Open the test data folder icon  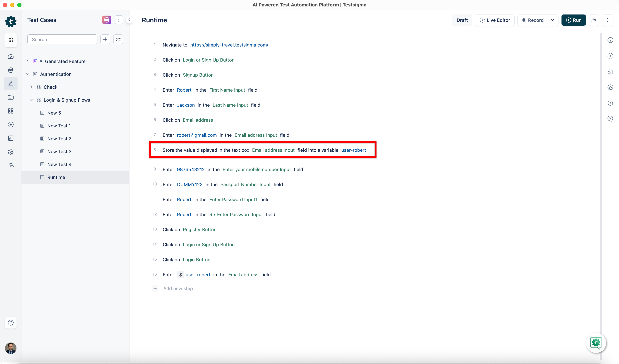tap(11, 98)
